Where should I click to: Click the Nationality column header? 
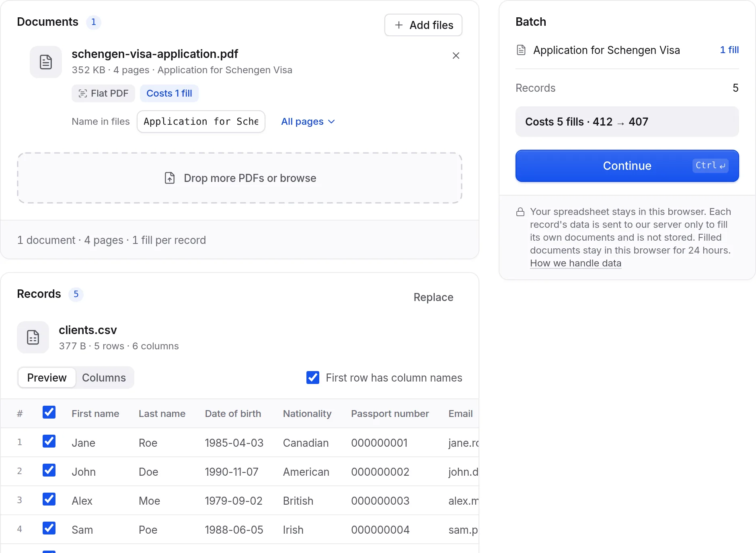click(x=307, y=414)
